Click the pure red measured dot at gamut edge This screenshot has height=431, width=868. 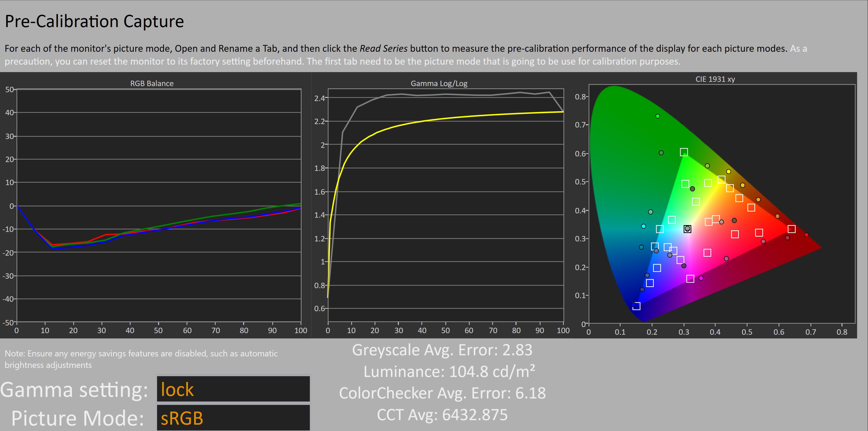coord(806,235)
